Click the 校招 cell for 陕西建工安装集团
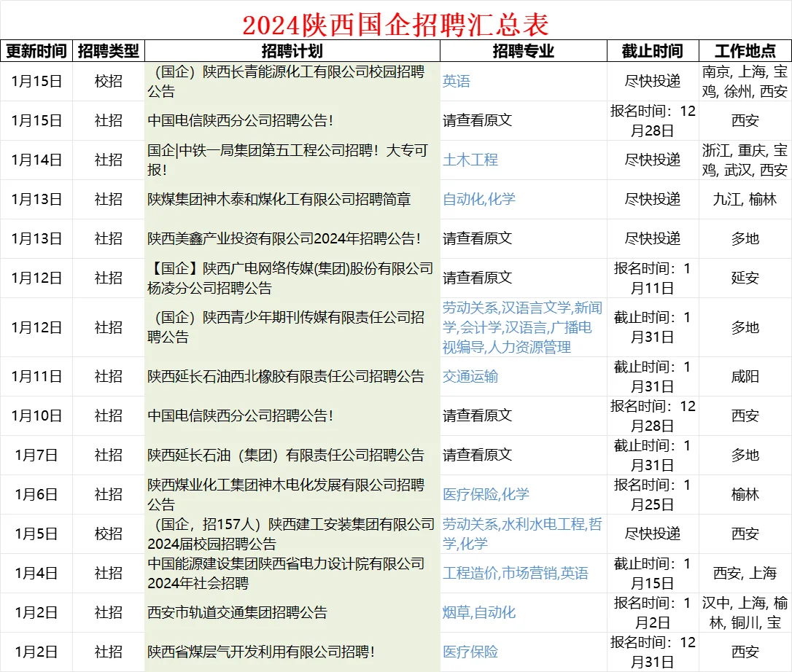This screenshot has height=672, width=792. [x=108, y=534]
